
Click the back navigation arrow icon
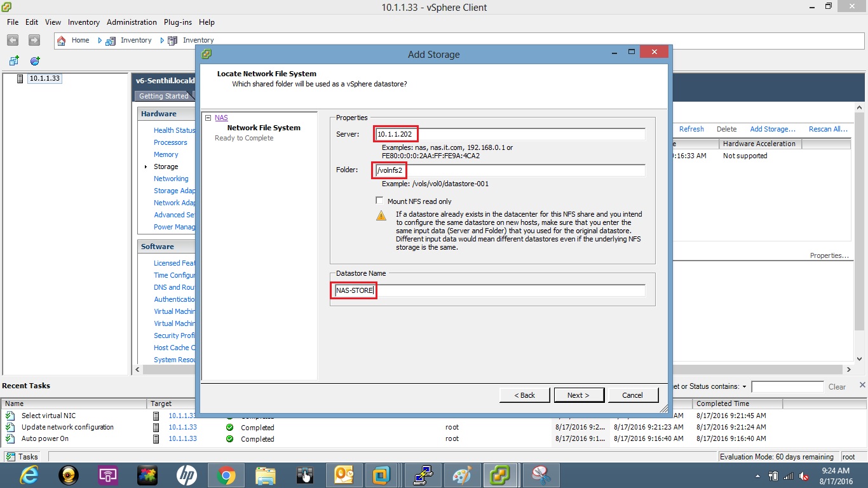point(13,40)
